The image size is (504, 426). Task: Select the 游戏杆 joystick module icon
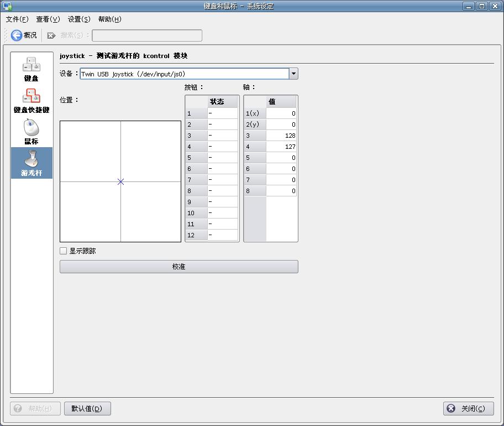32,163
